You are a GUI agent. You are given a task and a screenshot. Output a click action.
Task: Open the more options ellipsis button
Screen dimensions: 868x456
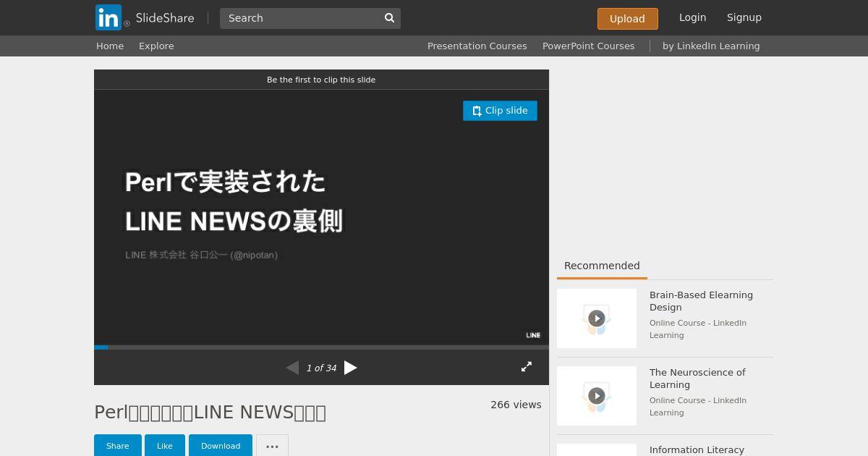[272, 446]
